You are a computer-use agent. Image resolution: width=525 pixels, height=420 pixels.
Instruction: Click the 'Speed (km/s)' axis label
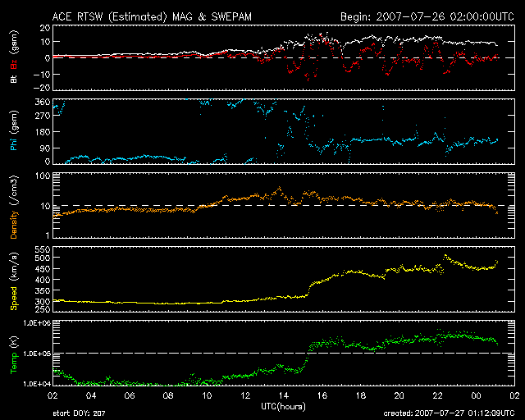tap(14, 281)
